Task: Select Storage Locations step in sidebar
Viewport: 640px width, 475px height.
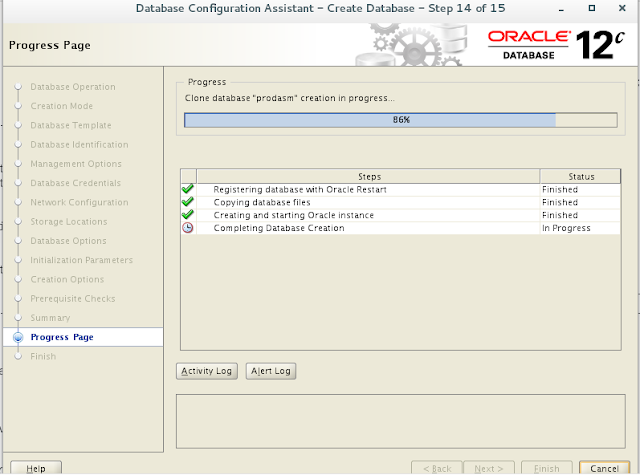Action: pyautogui.click(x=69, y=222)
